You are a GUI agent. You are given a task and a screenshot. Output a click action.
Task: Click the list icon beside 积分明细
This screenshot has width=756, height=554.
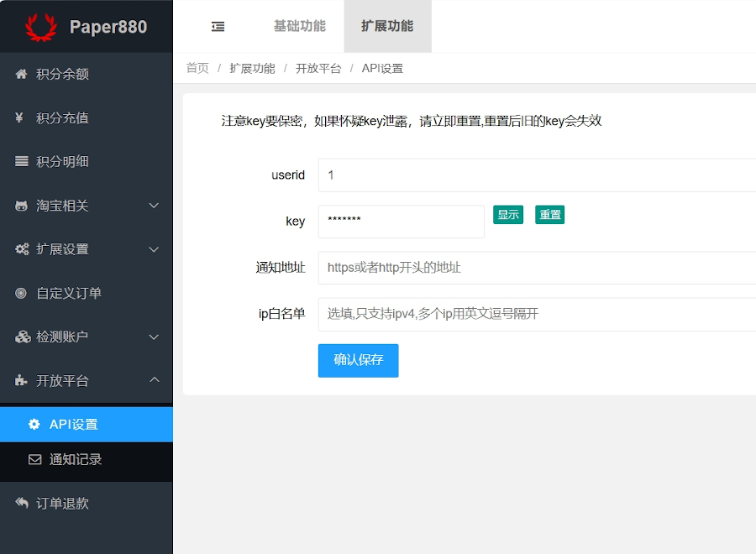(21, 161)
